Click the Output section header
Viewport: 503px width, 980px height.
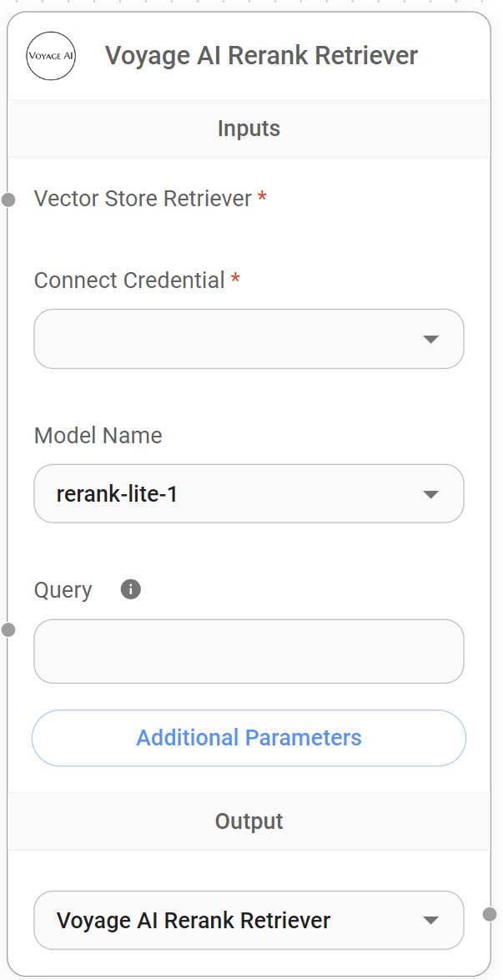(249, 821)
